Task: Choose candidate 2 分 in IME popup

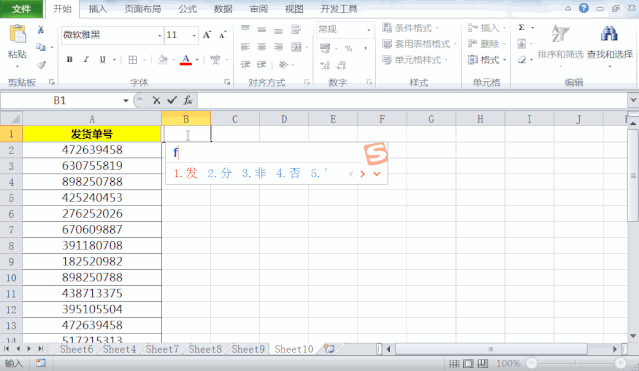Action: click(220, 173)
